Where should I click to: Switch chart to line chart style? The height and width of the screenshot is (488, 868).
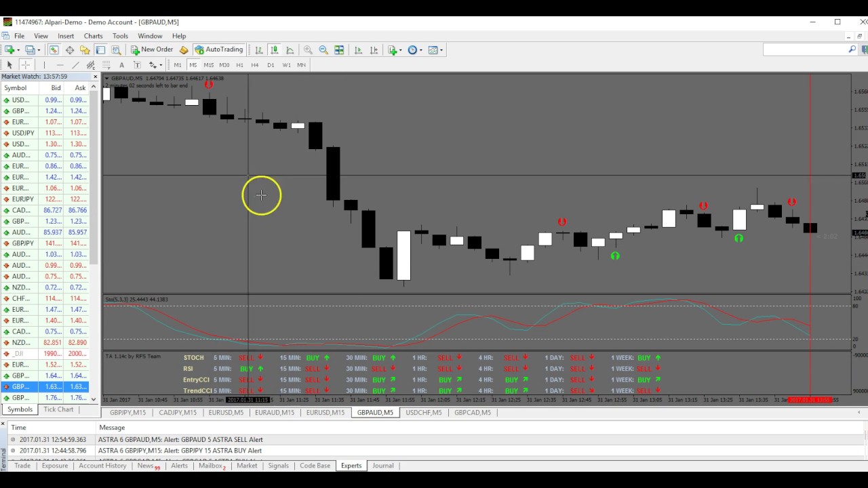click(x=290, y=49)
